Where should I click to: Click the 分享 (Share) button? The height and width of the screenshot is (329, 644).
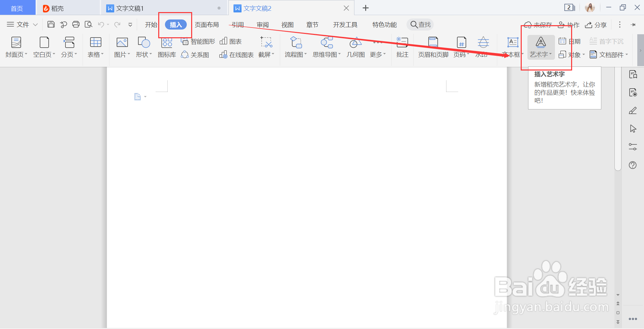(596, 25)
